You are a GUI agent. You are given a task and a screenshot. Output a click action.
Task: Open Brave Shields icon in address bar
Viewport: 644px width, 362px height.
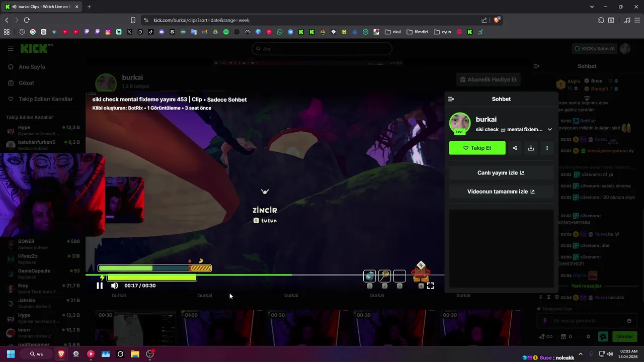pos(497,20)
